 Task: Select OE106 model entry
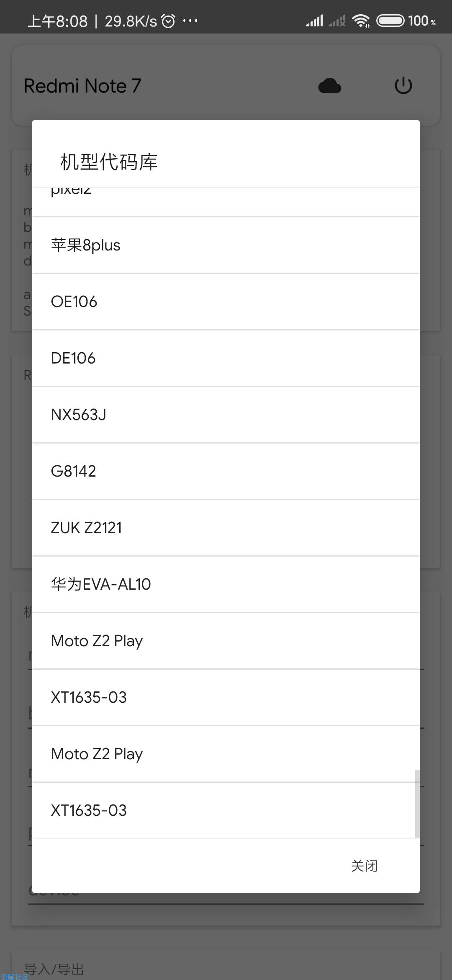tap(226, 302)
